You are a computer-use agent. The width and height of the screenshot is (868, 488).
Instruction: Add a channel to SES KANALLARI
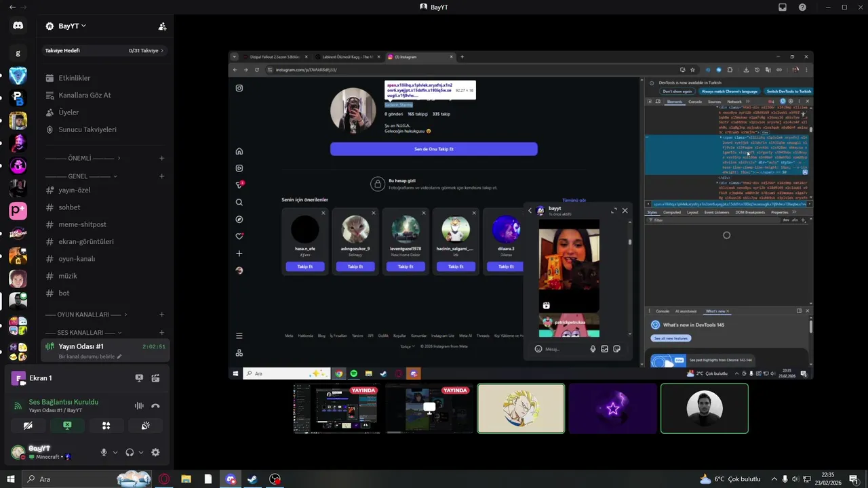point(161,333)
